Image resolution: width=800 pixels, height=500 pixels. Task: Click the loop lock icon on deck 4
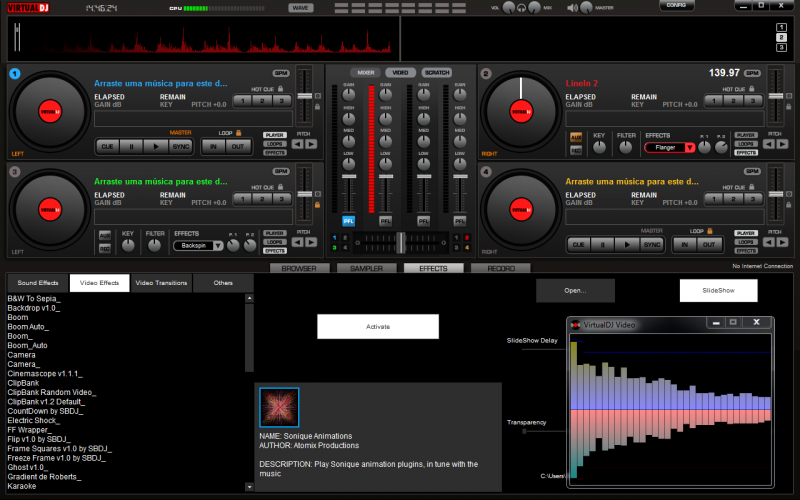[x=710, y=231]
